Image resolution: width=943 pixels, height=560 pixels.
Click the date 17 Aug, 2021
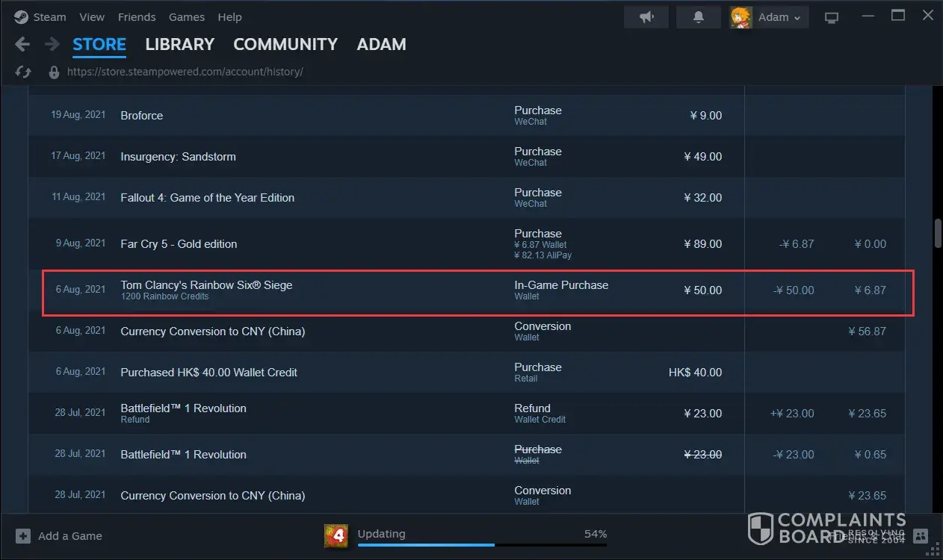point(78,156)
